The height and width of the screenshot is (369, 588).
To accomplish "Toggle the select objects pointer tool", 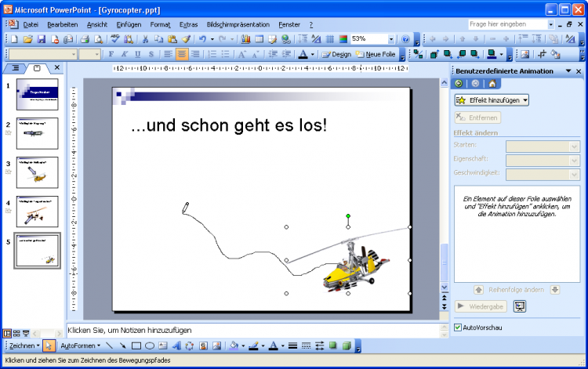I will coord(49,345).
